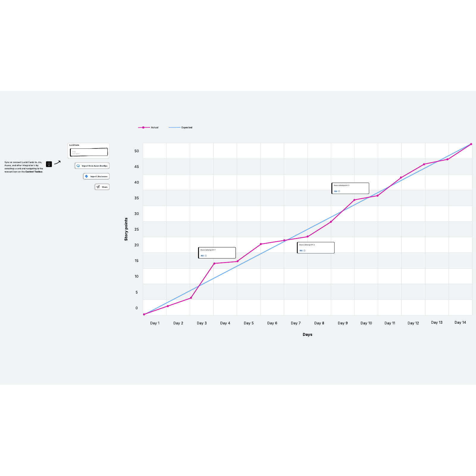The width and height of the screenshot is (476, 476).
Task: Click the Azure DevOps logo icon
Action: tap(78, 166)
